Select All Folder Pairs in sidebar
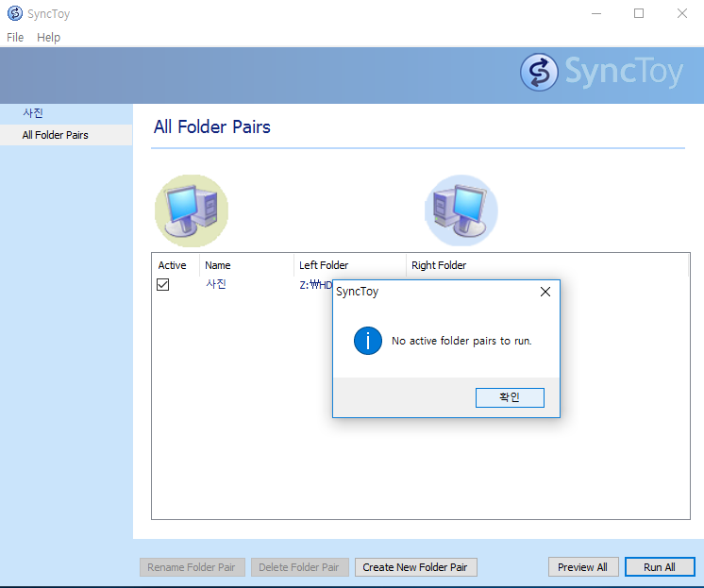This screenshot has width=704, height=588. (66, 135)
